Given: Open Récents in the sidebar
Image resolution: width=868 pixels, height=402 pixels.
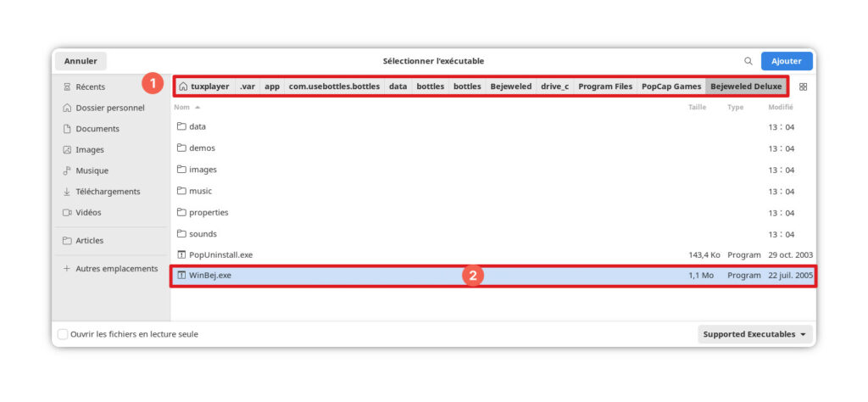Looking at the screenshot, I should click(90, 87).
